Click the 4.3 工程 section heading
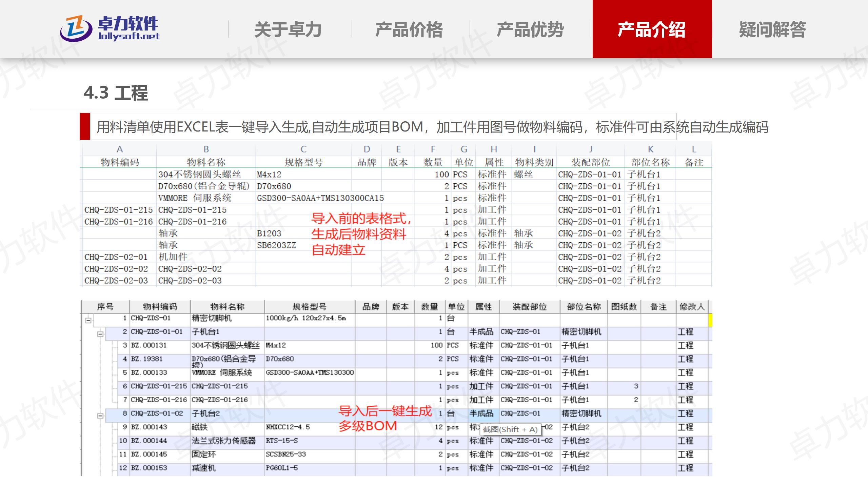The height and width of the screenshot is (488, 868). pos(116,93)
